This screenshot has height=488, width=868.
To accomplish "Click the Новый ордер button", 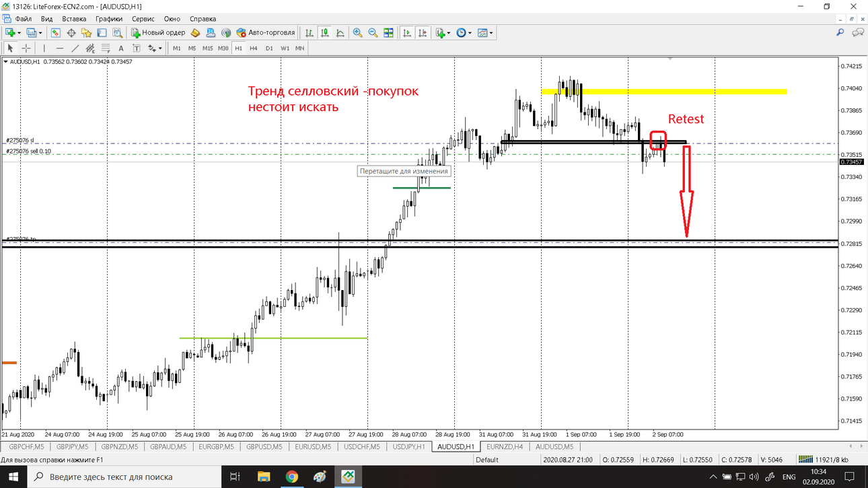I will [x=158, y=32].
